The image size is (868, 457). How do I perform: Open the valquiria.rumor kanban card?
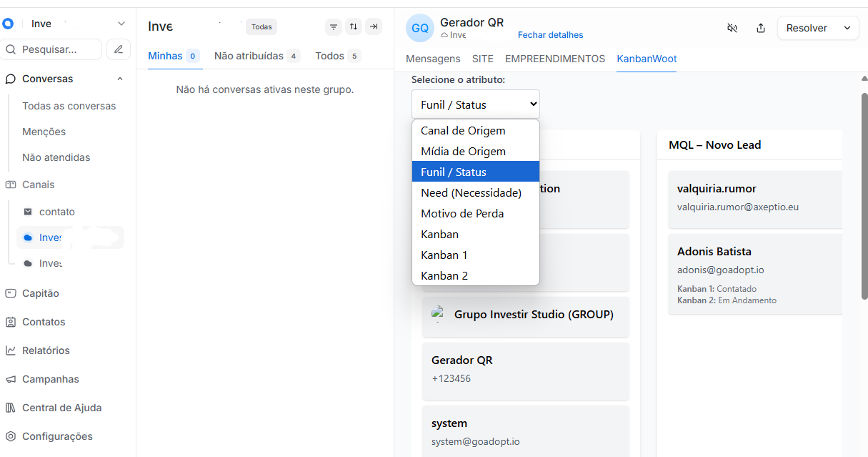click(x=755, y=199)
